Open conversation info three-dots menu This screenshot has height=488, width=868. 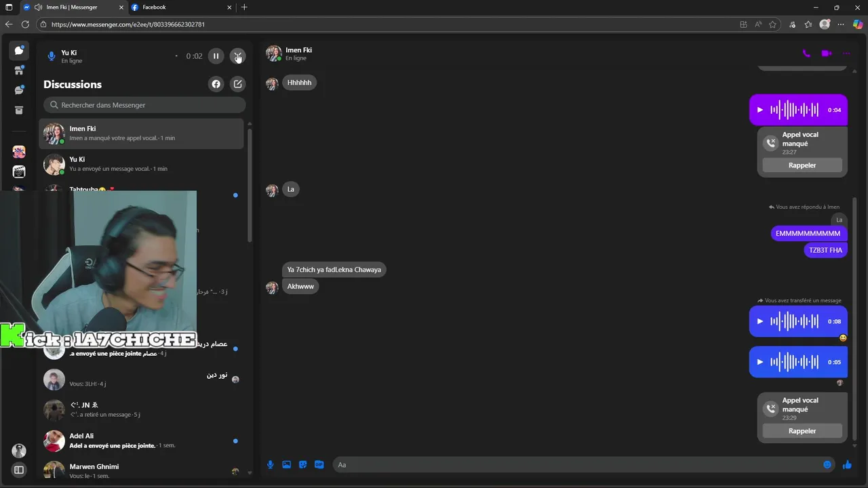click(846, 54)
